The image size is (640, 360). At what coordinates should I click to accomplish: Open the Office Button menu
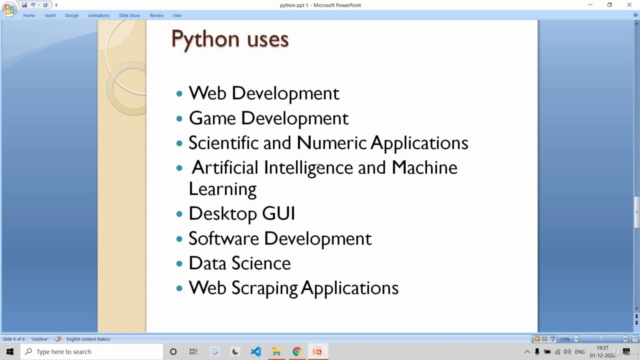pos(9,9)
